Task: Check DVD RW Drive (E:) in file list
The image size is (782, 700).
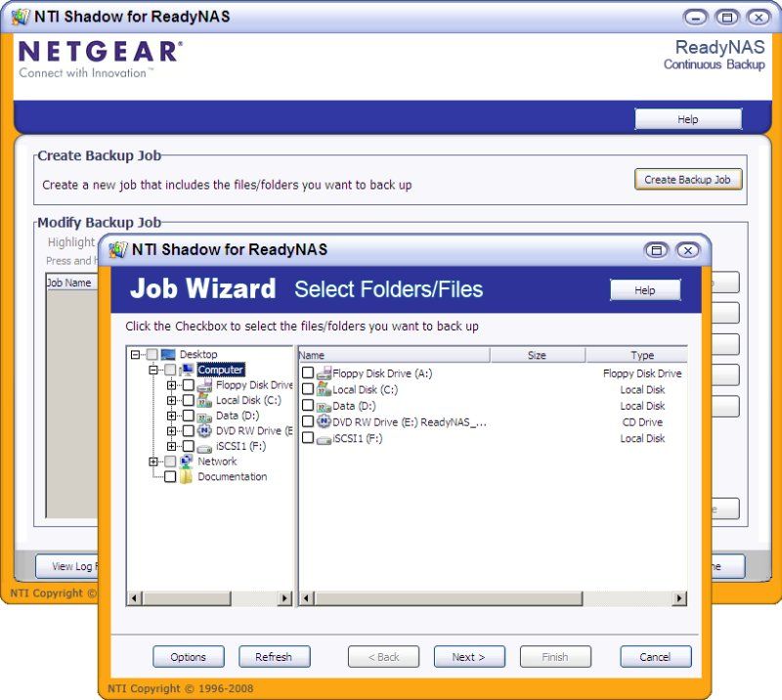Action: pos(308,421)
